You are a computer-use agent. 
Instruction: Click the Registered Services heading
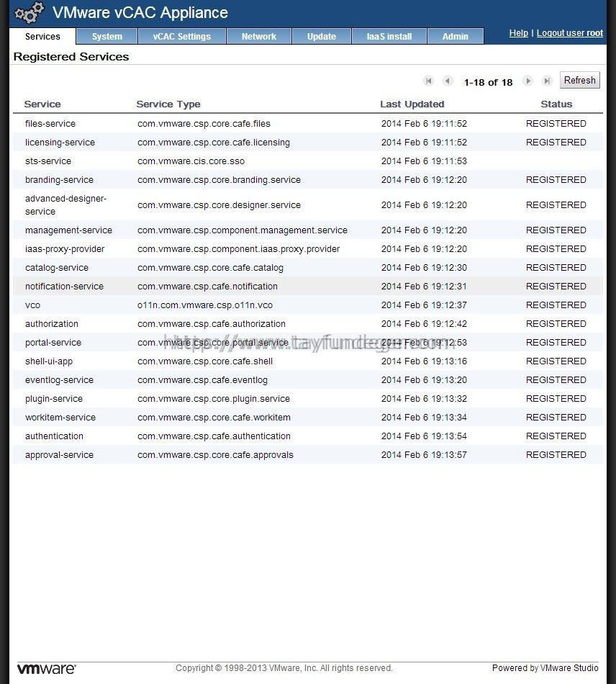coord(71,57)
